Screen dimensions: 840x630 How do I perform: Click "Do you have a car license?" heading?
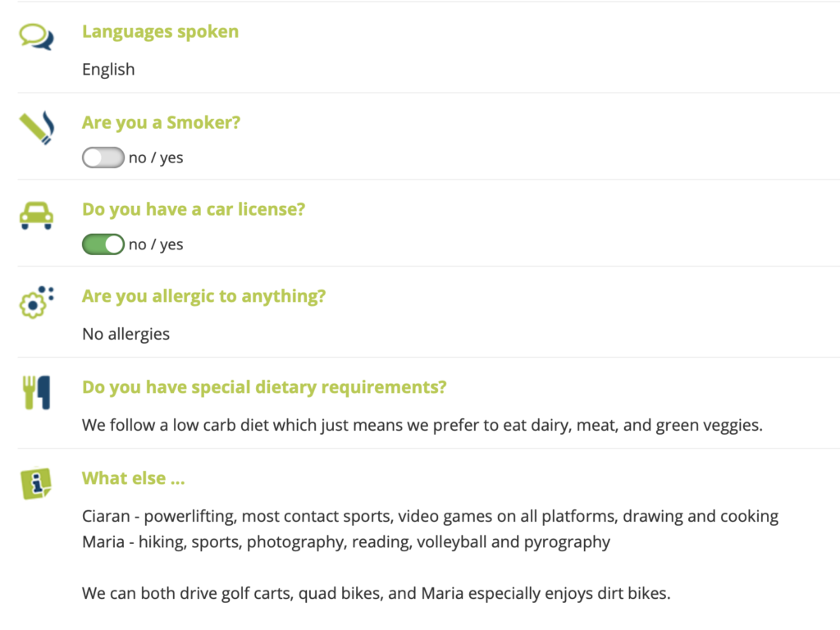194,209
